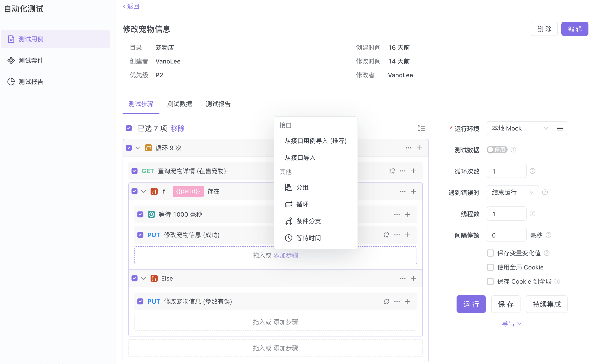Image resolution: width=592 pixels, height=364 pixels.
Task: Switch to the 测试报告 tab
Action: (218, 104)
